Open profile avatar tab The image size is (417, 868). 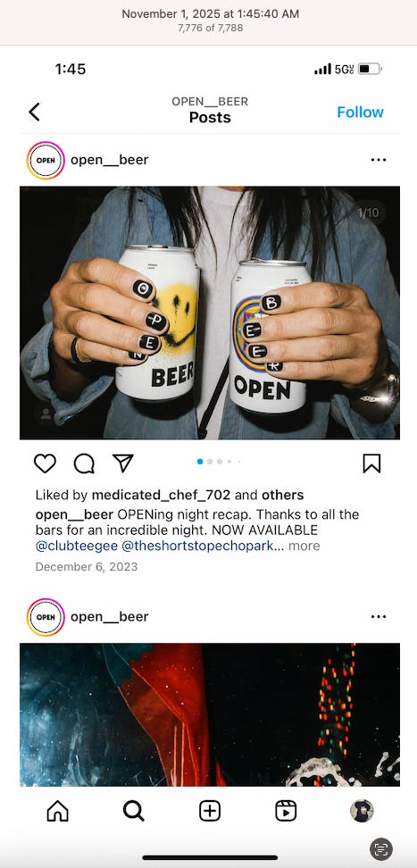pos(362,811)
